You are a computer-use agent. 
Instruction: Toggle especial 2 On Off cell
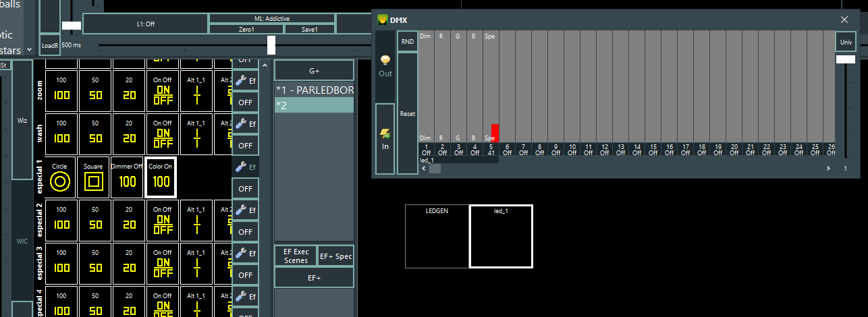162,221
